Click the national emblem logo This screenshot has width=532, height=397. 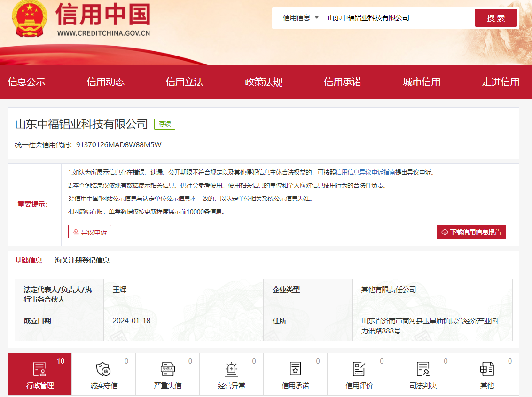[30, 19]
